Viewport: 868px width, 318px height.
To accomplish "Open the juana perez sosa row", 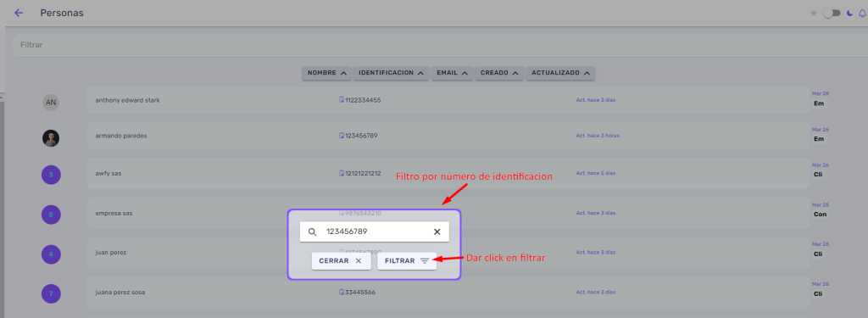I will (448, 292).
